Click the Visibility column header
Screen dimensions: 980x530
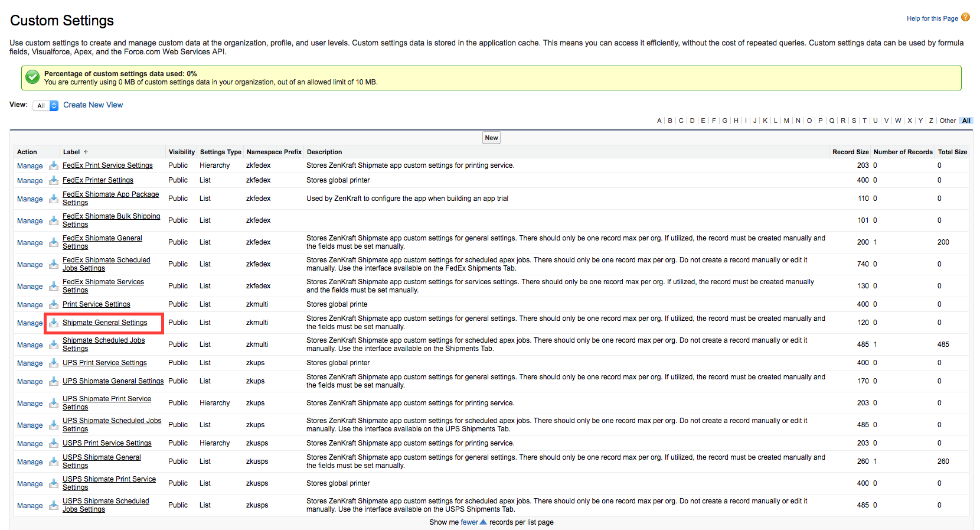point(182,152)
